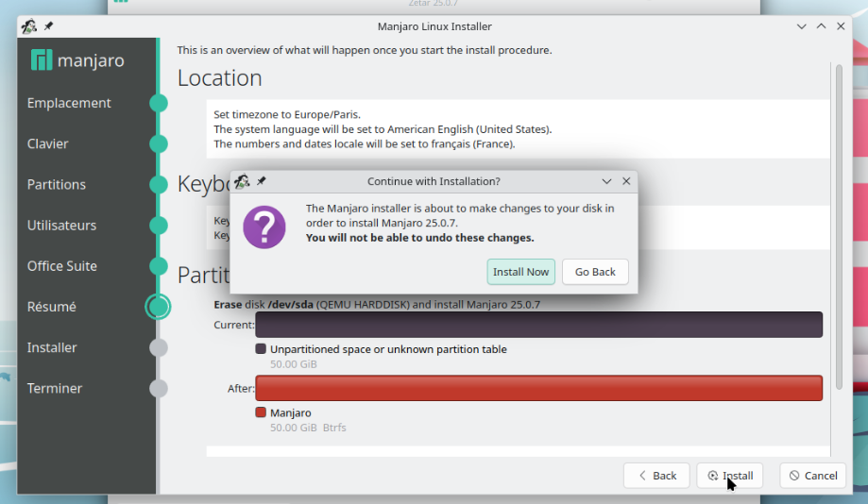Click the Location heading
Viewport: 868px width, 504px height.
pos(219,78)
